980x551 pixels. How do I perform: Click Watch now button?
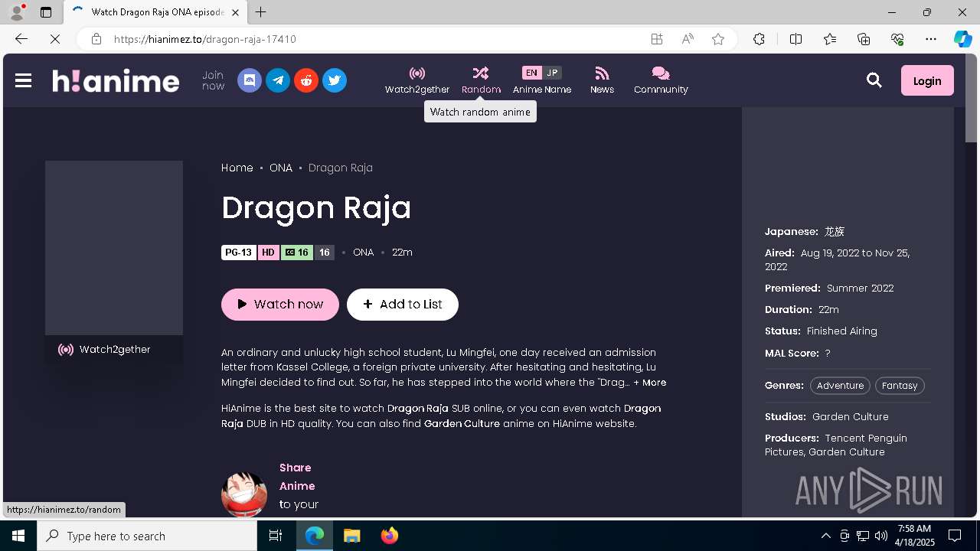[x=280, y=305]
